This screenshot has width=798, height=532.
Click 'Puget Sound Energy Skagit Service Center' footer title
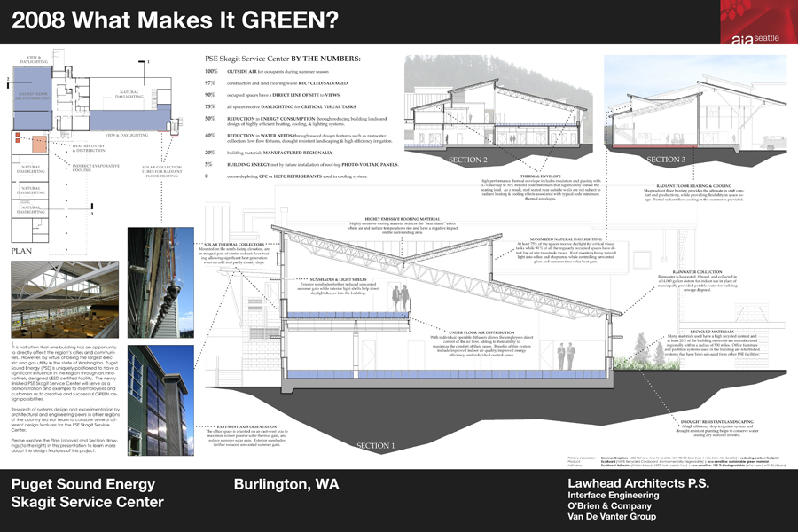[x=88, y=493]
